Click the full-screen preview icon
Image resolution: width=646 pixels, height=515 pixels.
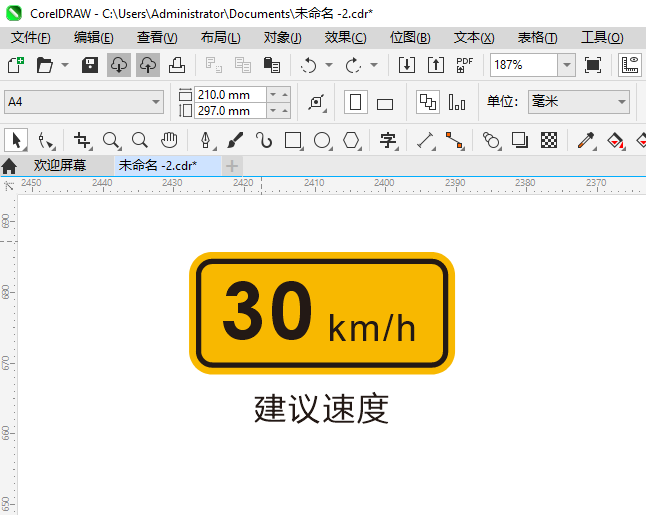pos(592,65)
